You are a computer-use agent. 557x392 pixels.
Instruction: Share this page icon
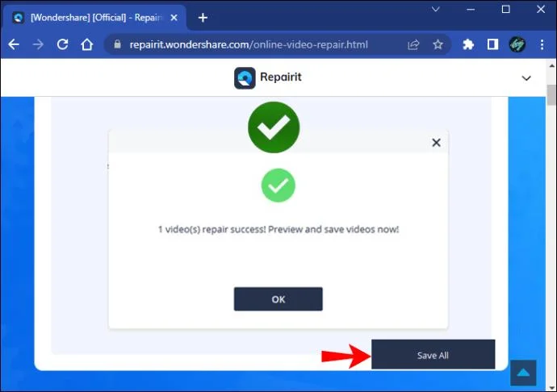(413, 44)
